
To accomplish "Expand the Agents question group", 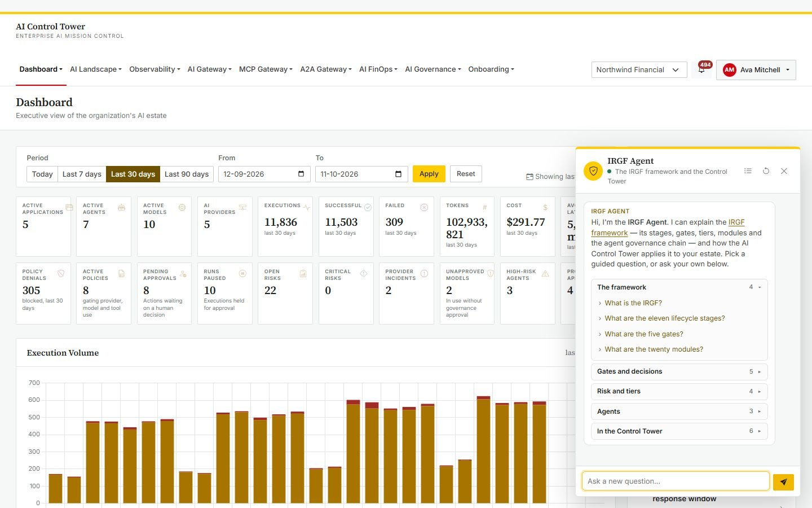I will click(x=679, y=411).
